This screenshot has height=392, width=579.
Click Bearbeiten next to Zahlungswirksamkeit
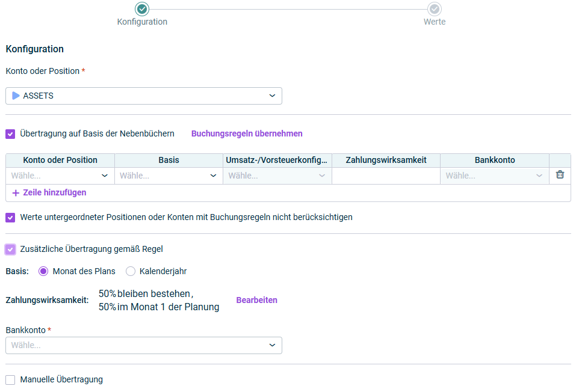click(256, 300)
